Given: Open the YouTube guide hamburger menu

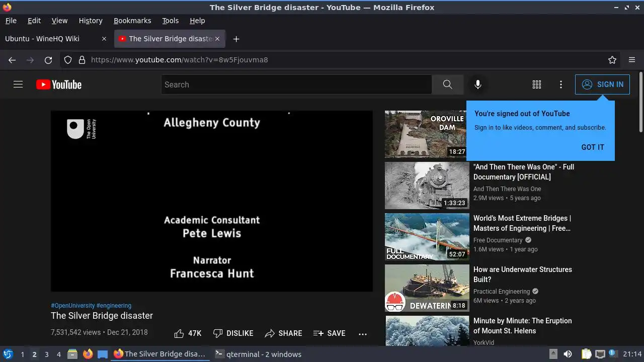Looking at the screenshot, I should pos(18,84).
